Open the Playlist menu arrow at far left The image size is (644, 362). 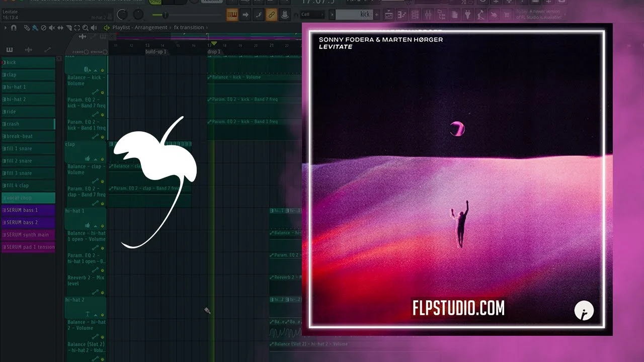pos(6,28)
